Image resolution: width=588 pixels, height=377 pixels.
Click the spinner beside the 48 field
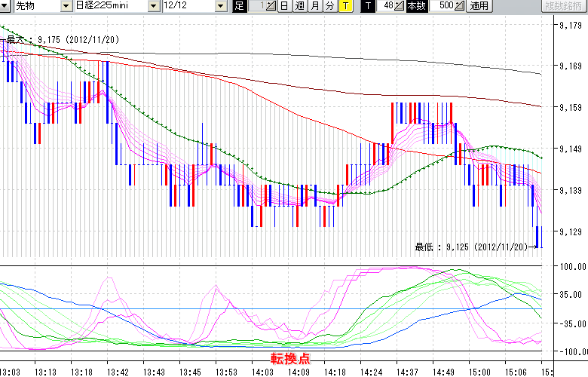400,6
